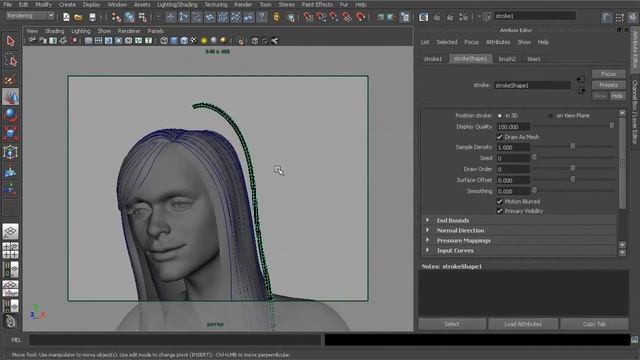Choose the Paint Selection tool

tap(11, 79)
